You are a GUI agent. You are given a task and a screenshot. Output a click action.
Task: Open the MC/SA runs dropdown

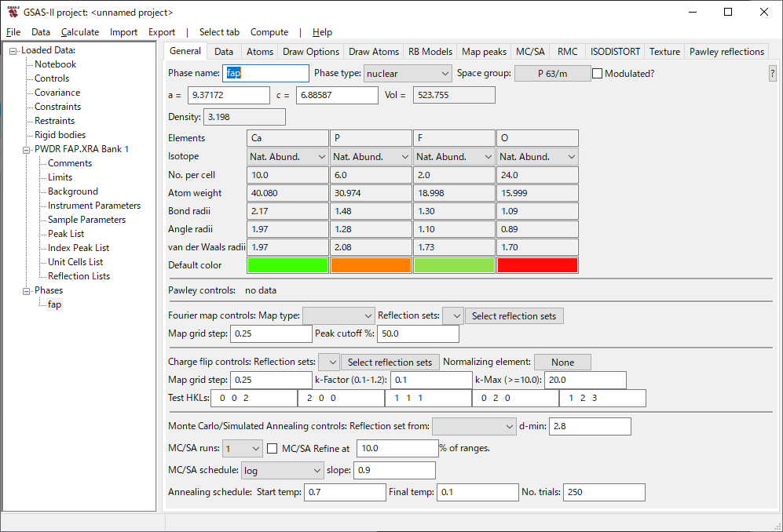coord(243,449)
